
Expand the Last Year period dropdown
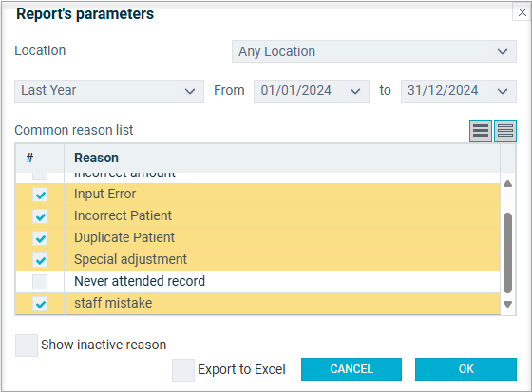(109, 91)
